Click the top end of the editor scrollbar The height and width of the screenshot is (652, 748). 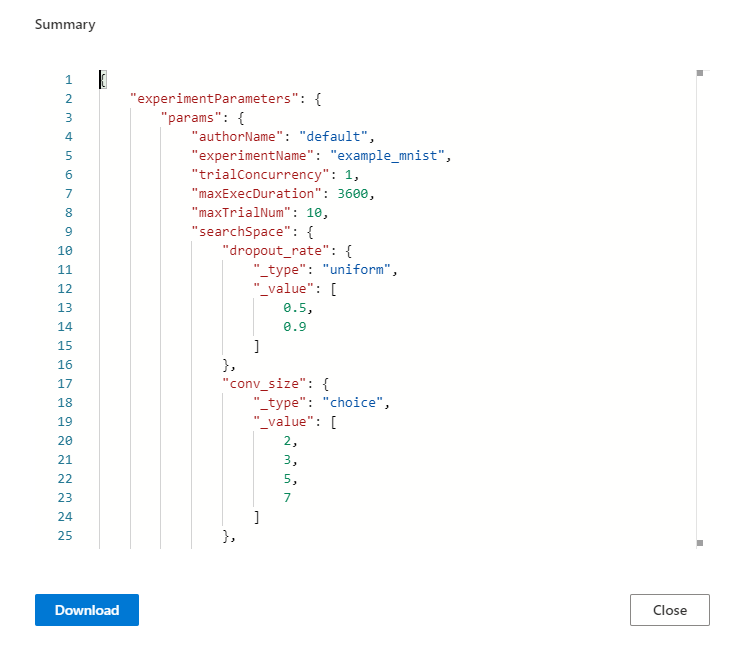700,73
